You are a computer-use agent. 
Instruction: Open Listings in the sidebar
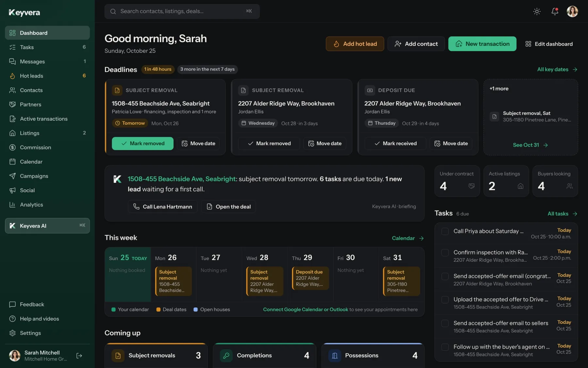tap(47, 133)
